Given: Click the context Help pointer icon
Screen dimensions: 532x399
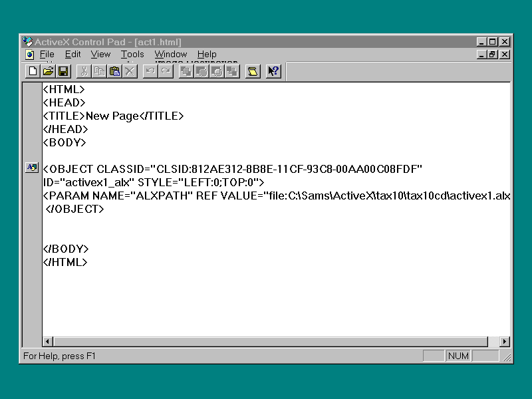Looking at the screenshot, I should coord(273,71).
